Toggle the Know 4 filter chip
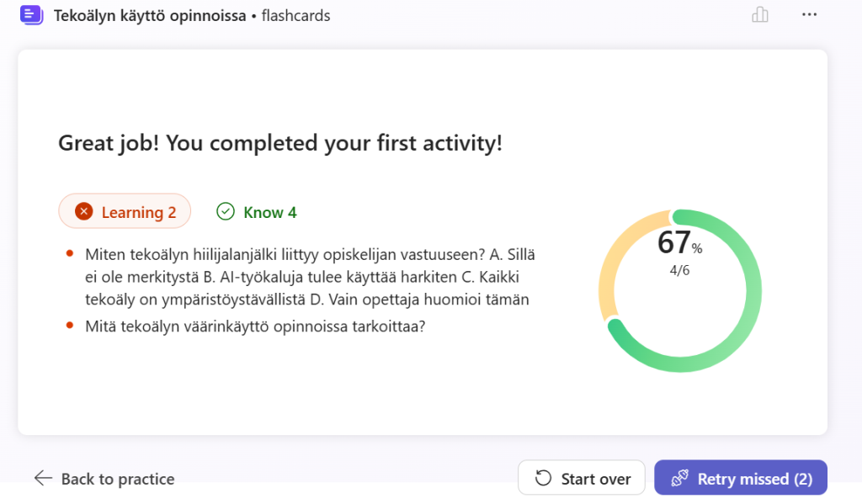This screenshot has height=504, width=862. pyautogui.click(x=256, y=211)
